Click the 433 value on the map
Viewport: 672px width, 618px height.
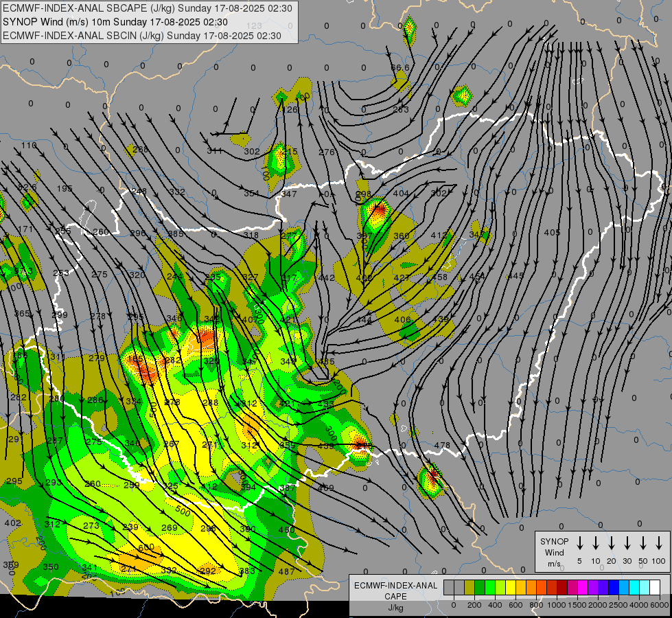coord(326,404)
